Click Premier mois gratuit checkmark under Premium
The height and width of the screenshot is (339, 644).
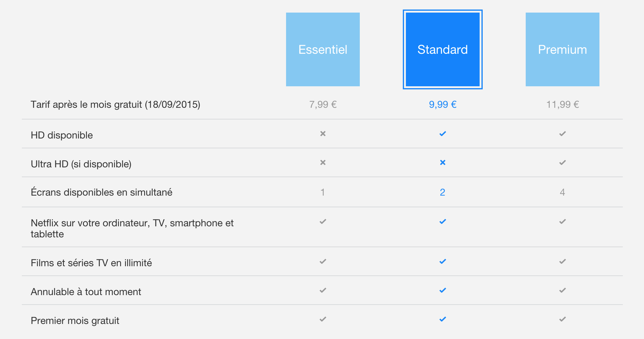pos(562,319)
